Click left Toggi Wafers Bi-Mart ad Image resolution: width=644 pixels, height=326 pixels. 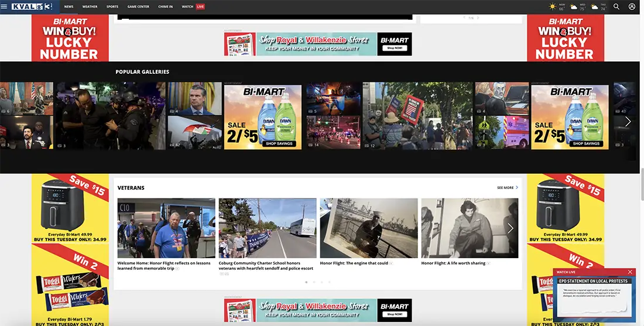point(70,285)
